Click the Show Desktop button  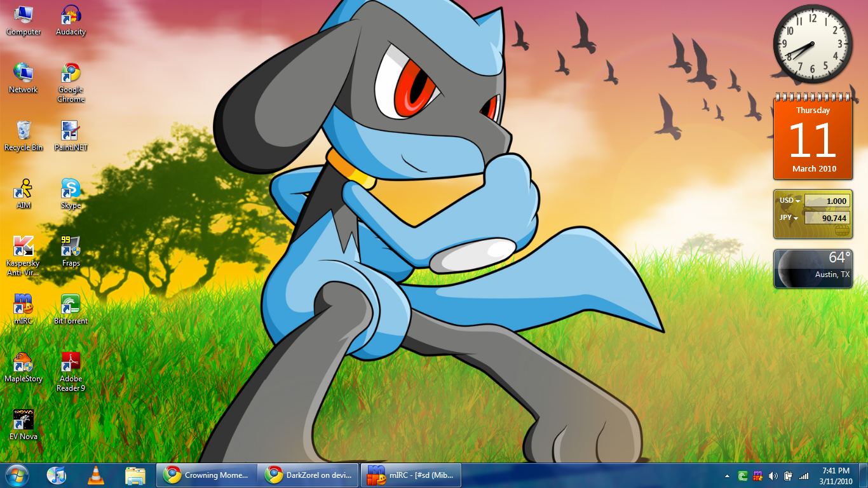[x=863, y=475]
